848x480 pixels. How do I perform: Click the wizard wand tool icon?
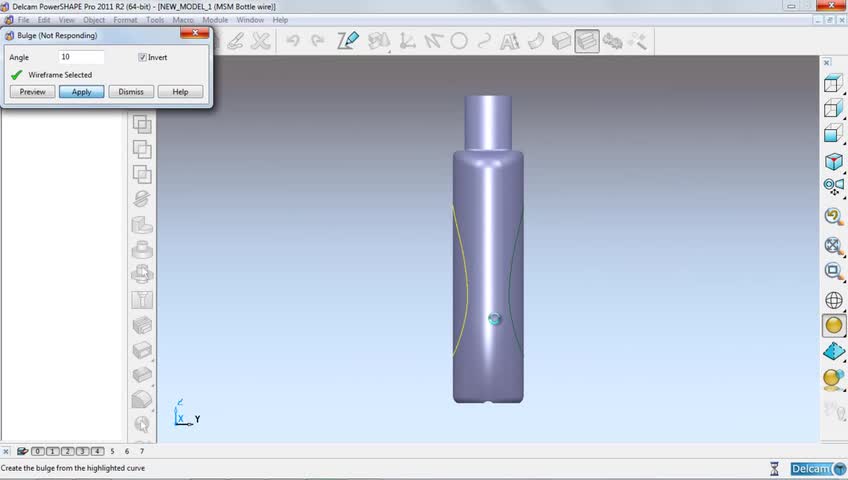638,41
